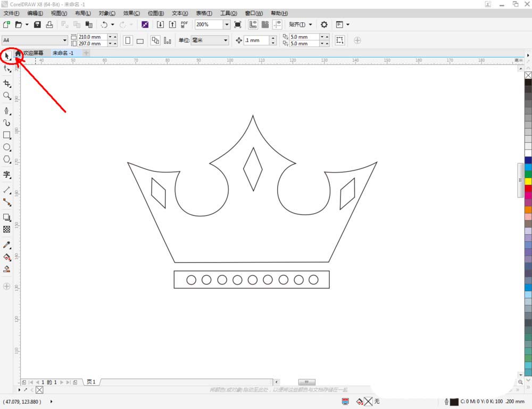The height and width of the screenshot is (409, 532).
Task: Create a new document
Action: [6, 24]
